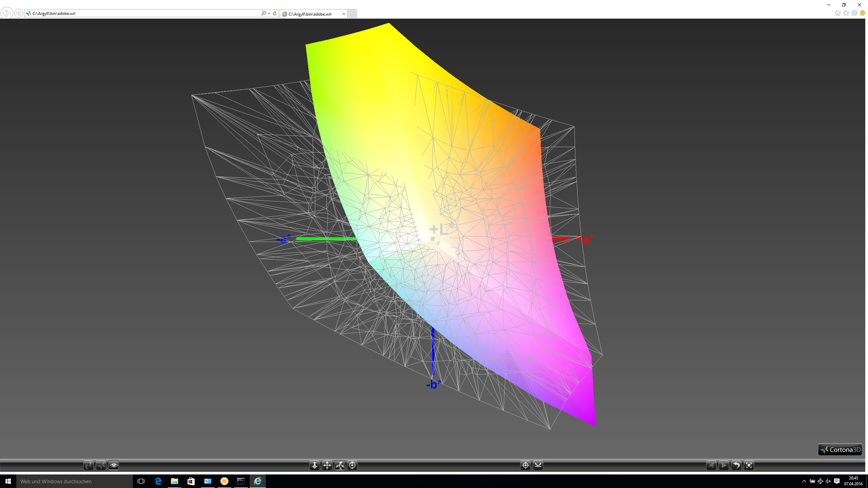Screen dimensions: 868x488
Task: Click the Pan four-arrow tool in Cortona toolbar
Action: 327,465
